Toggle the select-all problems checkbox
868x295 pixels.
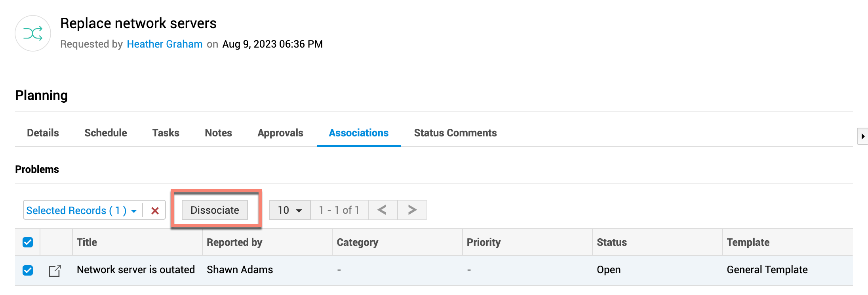28,242
